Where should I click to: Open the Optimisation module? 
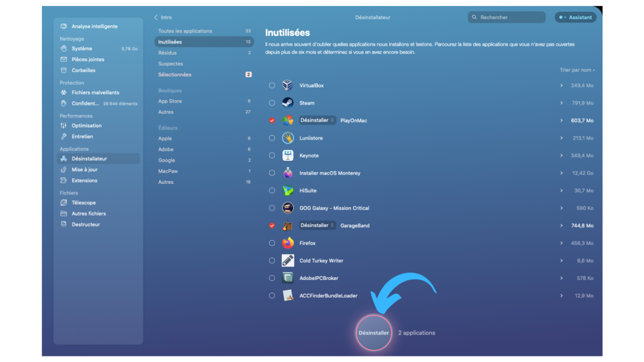(x=98, y=125)
